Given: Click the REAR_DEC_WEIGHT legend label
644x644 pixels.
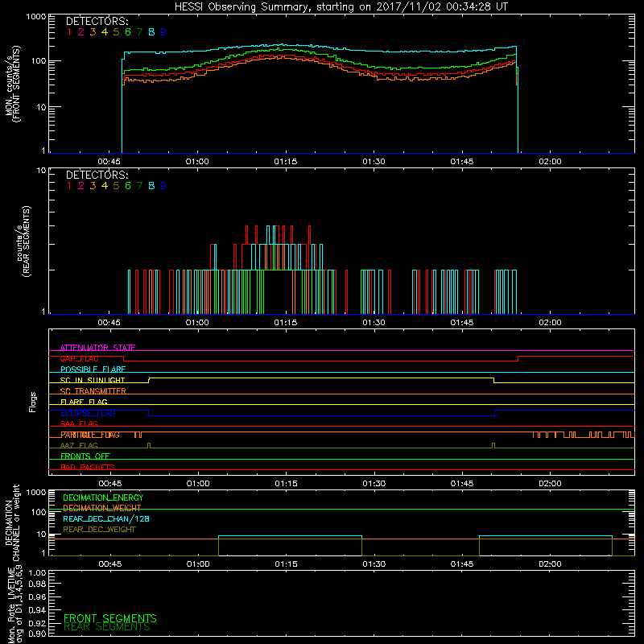Looking at the screenshot, I should pyautogui.click(x=99, y=530).
